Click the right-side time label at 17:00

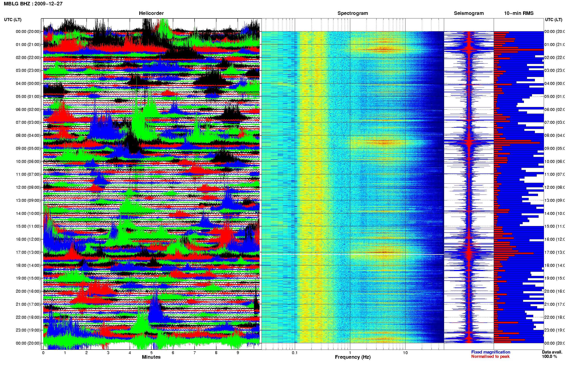tap(555, 252)
